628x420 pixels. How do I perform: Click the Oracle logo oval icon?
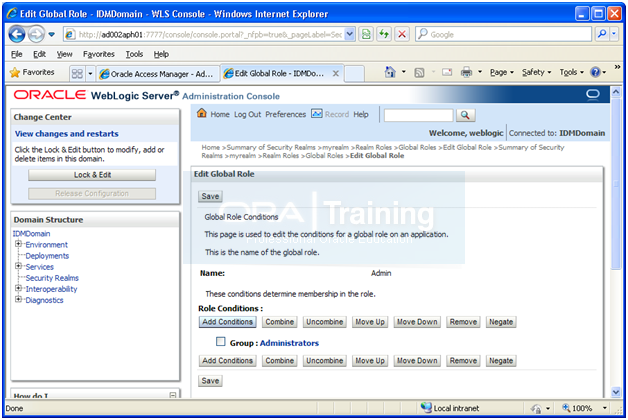[593, 94]
